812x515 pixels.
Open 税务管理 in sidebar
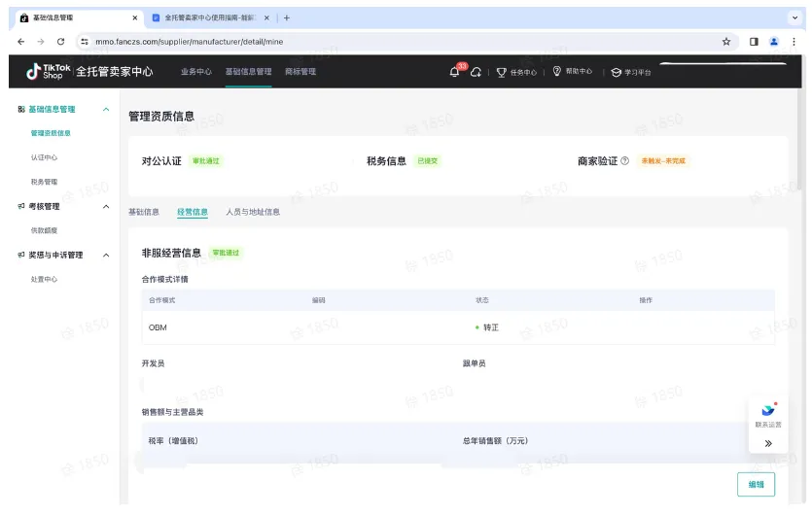(44, 182)
